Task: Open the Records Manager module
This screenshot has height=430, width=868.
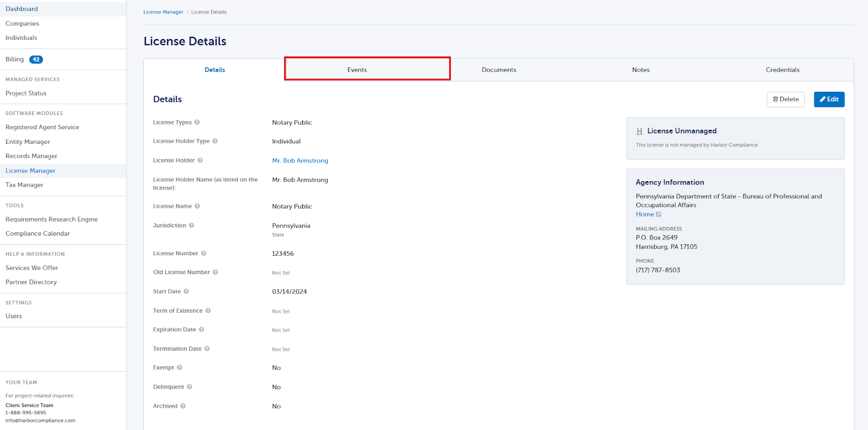Action: coord(31,156)
